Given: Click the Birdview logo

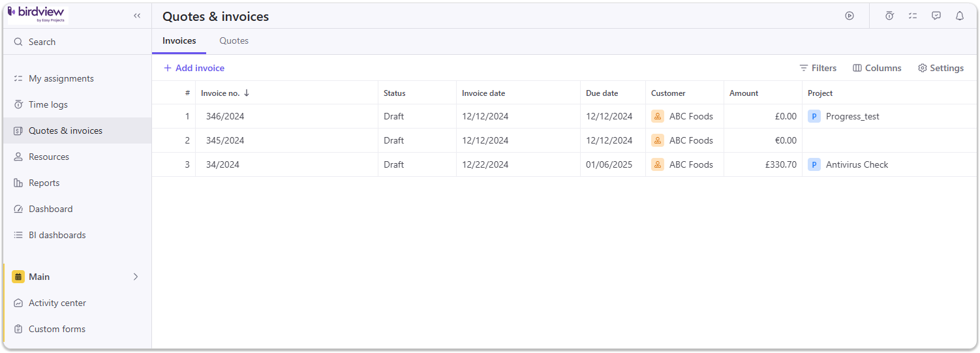Looking at the screenshot, I should [37, 15].
